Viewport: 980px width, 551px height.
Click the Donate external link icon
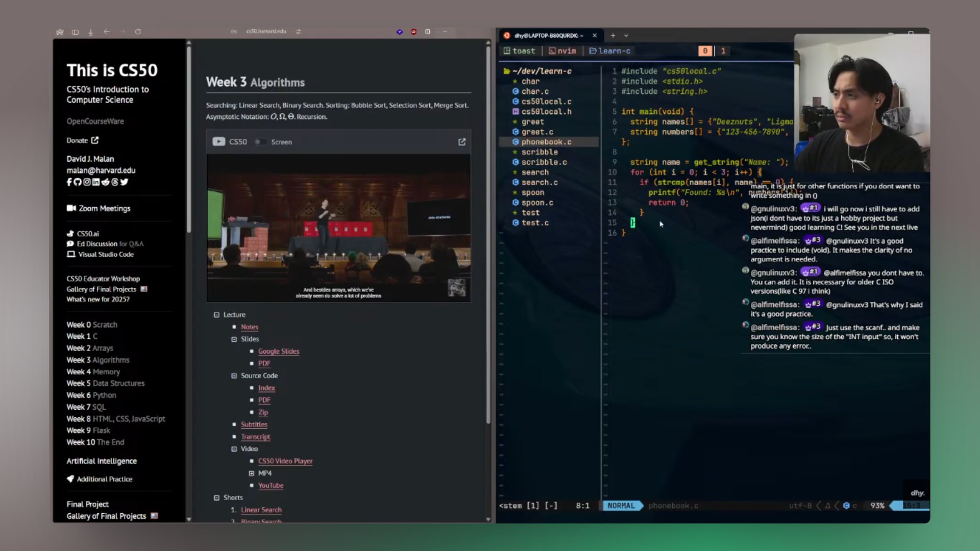point(95,140)
